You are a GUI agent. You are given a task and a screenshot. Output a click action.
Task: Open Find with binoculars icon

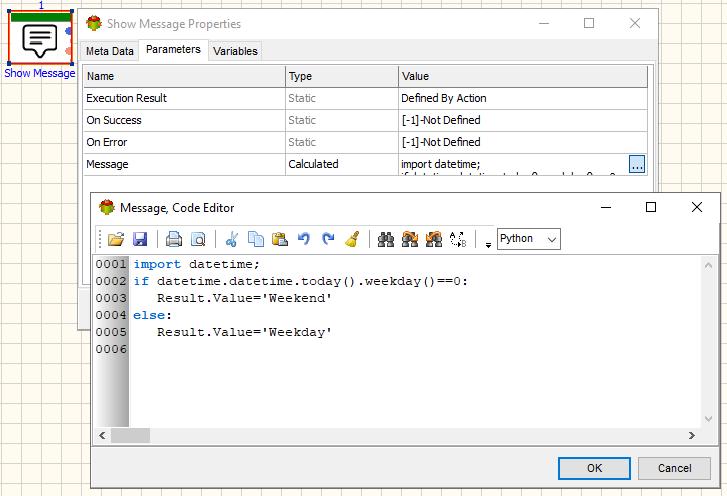[x=386, y=239]
